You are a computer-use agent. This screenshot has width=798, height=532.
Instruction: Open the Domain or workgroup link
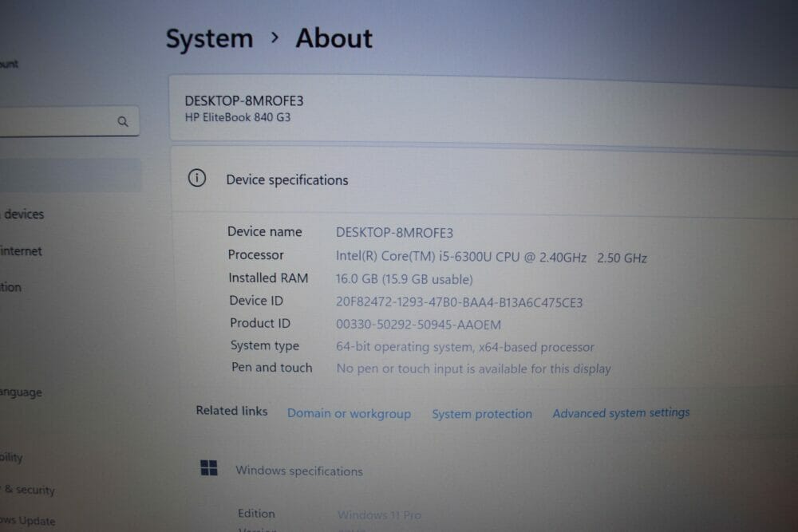350,413
